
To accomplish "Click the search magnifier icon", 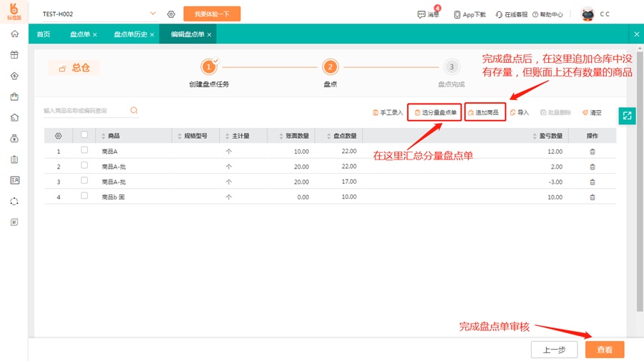I will click(134, 110).
